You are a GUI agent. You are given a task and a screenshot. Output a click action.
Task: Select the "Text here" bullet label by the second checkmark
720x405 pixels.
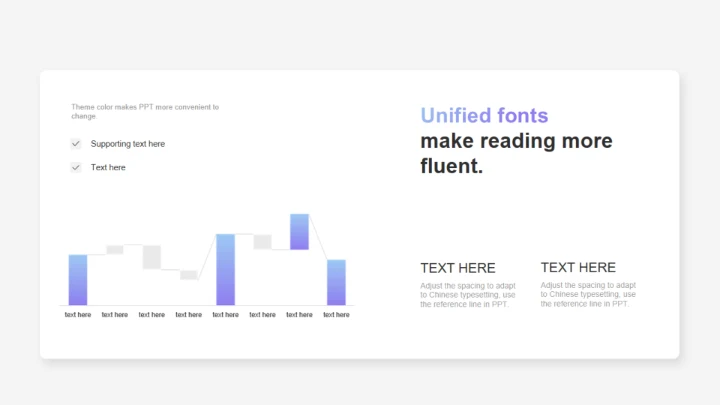(108, 167)
